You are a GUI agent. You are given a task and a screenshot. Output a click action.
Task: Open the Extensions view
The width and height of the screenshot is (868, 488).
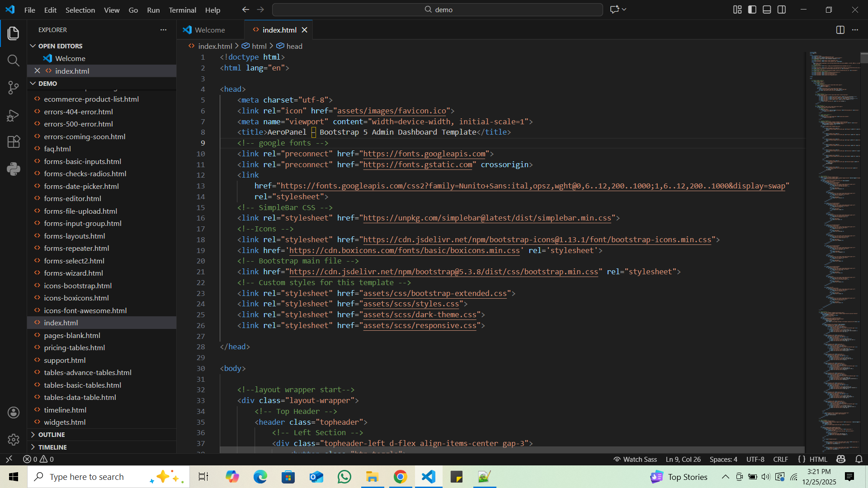click(14, 142)
